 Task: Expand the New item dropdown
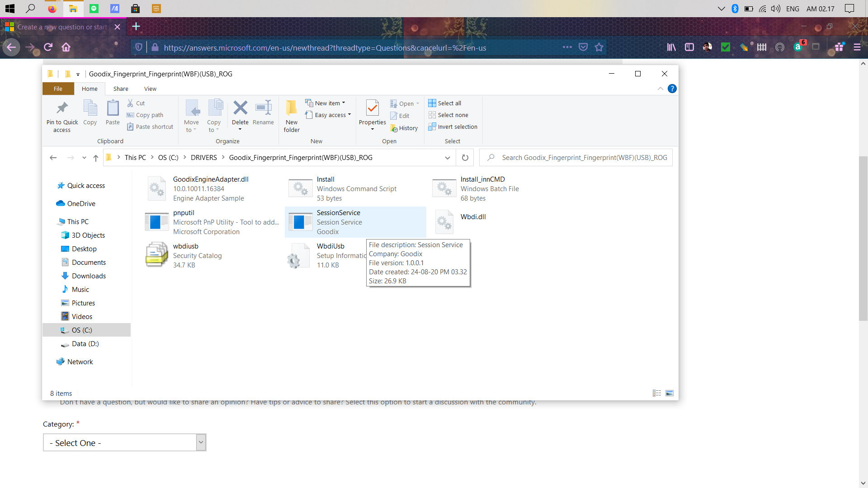(344, 103)
